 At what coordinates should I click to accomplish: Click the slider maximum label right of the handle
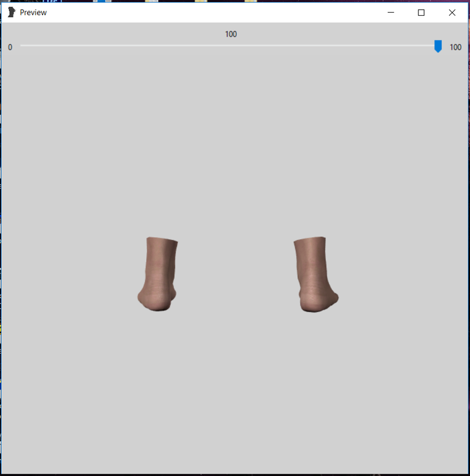[455, 47]
